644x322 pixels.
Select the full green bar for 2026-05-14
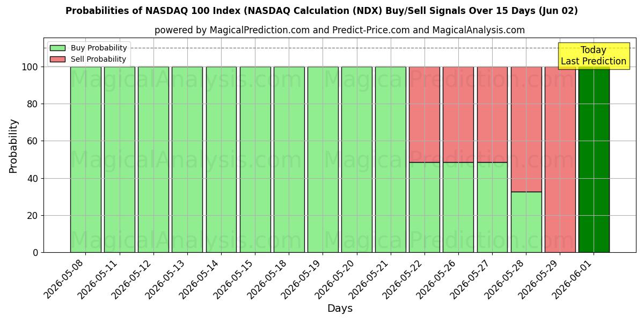(221, 159)
